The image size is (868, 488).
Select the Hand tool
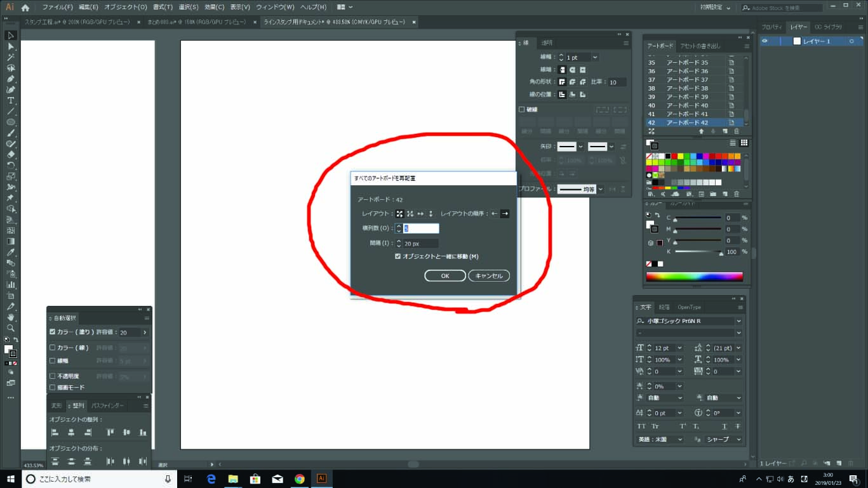[11, 317]
